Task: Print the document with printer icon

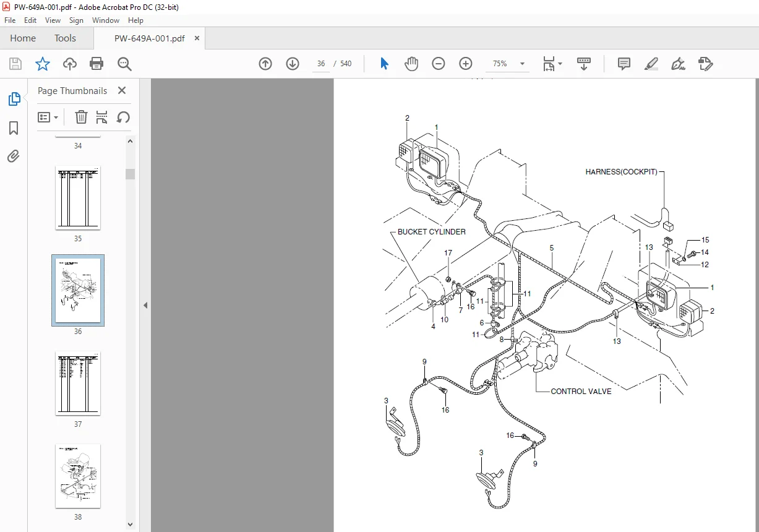Action: pos(96,64)
